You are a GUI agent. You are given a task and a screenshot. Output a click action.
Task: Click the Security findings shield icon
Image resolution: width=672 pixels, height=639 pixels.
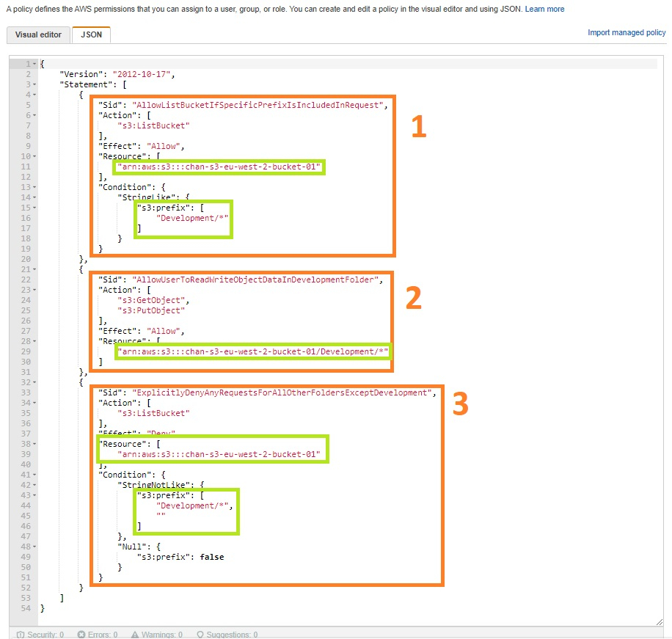click(x=20, y=635)
